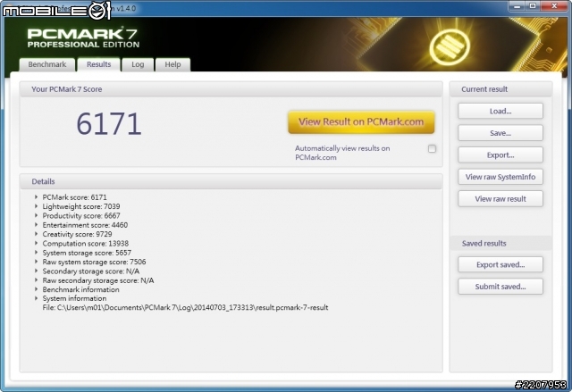This screenshot has width=572, height=392.
Task: Expand the Lightweight score row arrow
Action: tap(36, 206)
